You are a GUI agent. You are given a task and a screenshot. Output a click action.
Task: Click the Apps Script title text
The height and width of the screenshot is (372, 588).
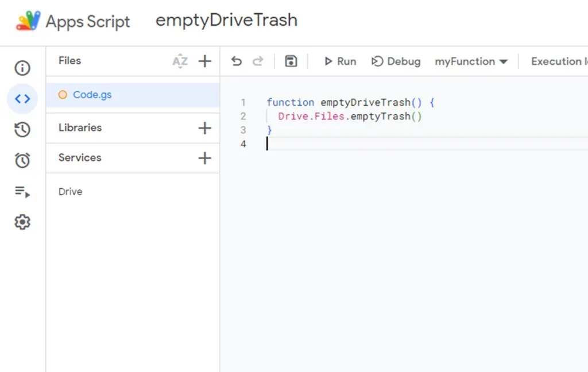point(88,21)
